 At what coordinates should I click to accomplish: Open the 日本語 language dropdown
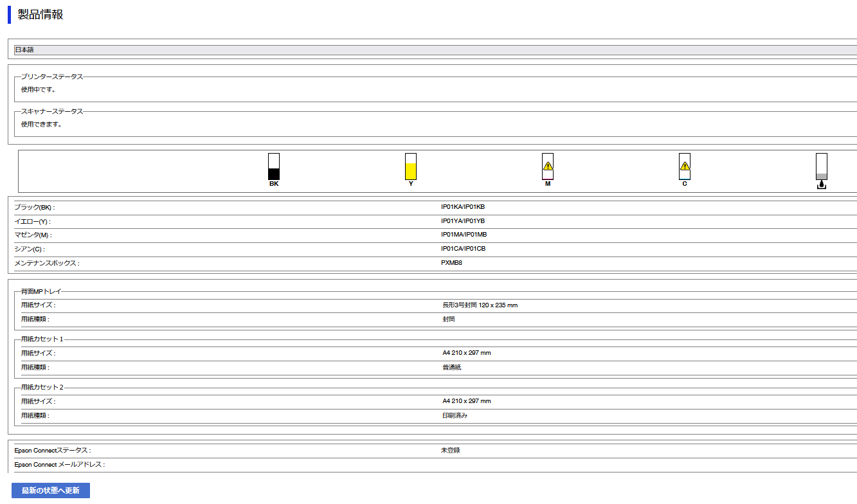435,50
